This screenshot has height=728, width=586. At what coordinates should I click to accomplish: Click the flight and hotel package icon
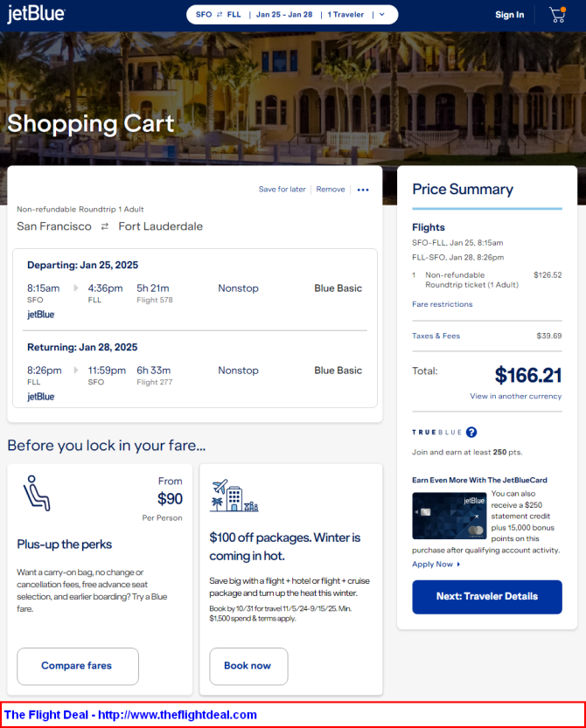[x=234, y=496]
